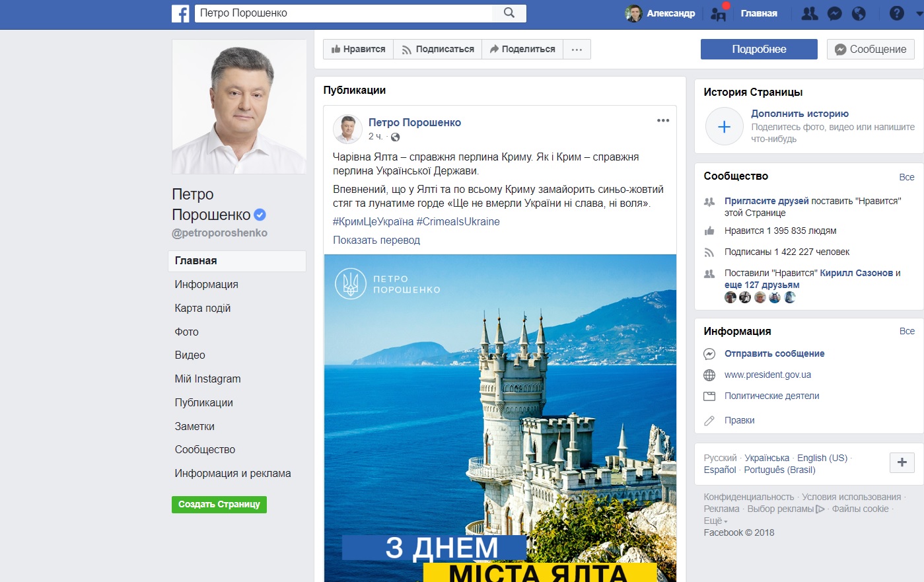The image size is (924, 582).
Task: Open notifications globe icon in top bar
Action: 859,13
